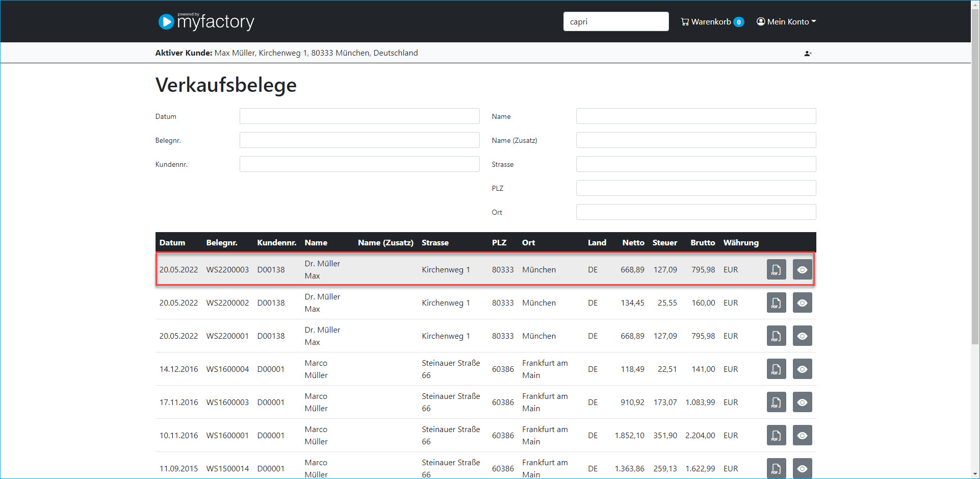
Task: View document WS2200001 with eye icon
Action: pyautogui.click(x=802, y=336)
